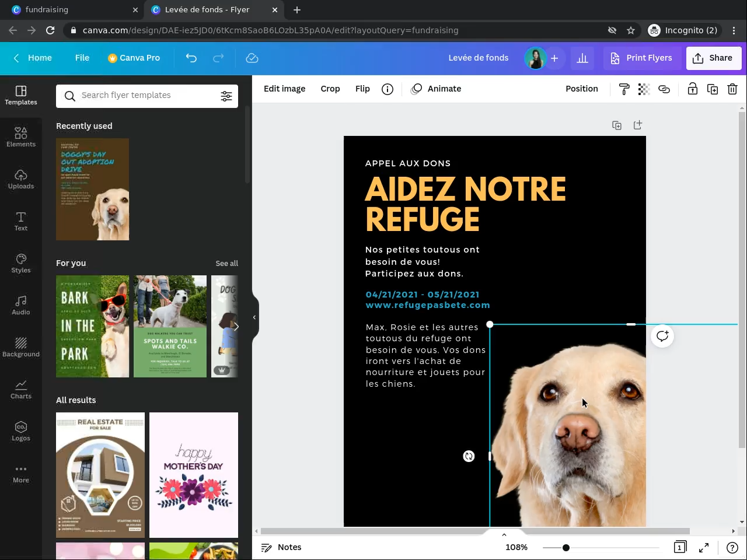Open the Text side panel
This screenshot has width=747, height=560.
[21, 221]
